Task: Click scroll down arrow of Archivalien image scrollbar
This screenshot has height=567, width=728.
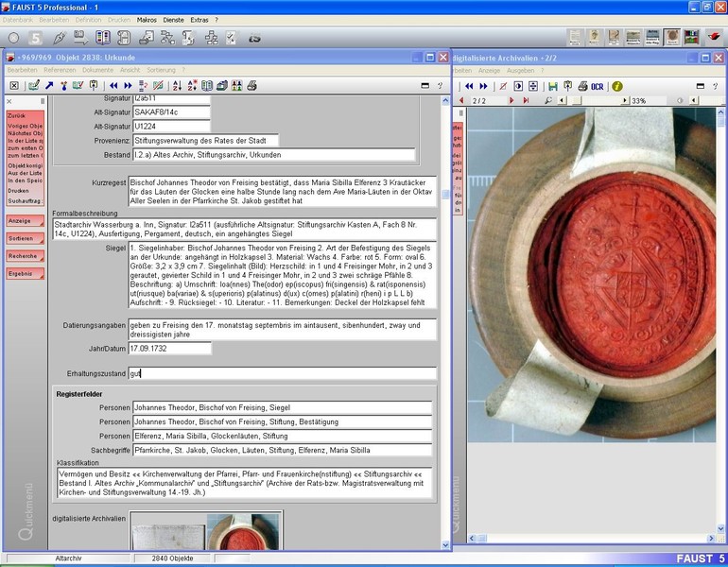Action: click(720, 528)
